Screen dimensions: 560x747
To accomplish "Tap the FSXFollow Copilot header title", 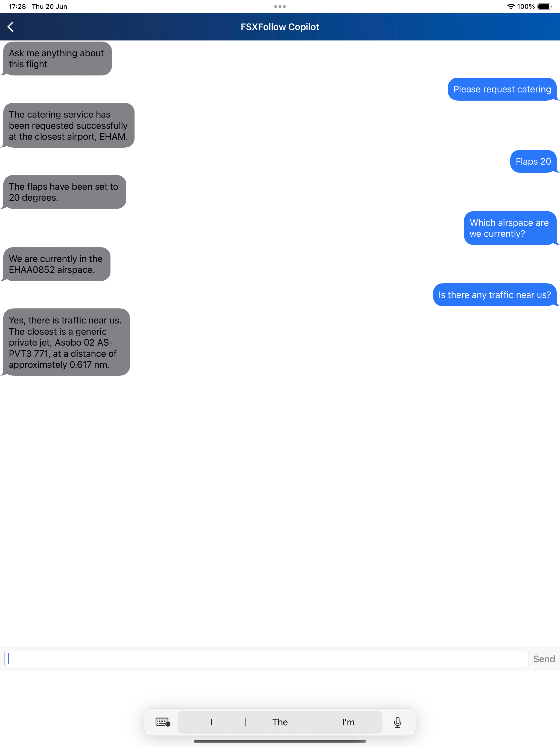I will (280, 27).
